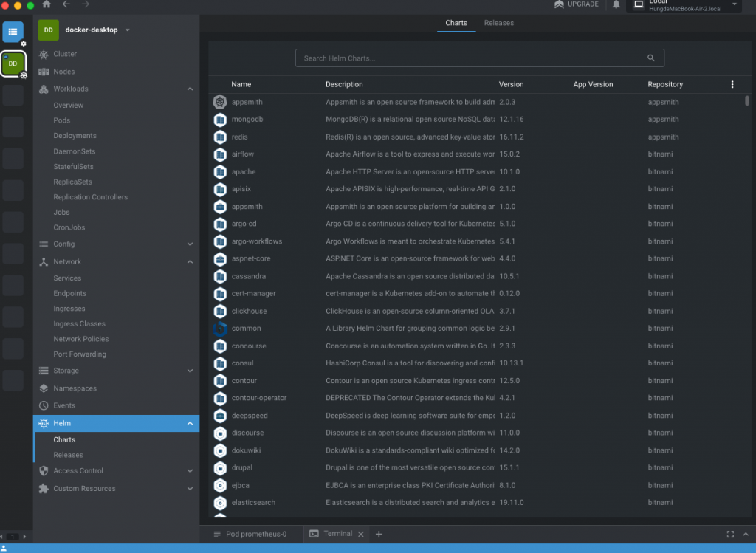Collapse the Workloads section
This screenshot has height=553, width=756.
[x=190, y=89]
